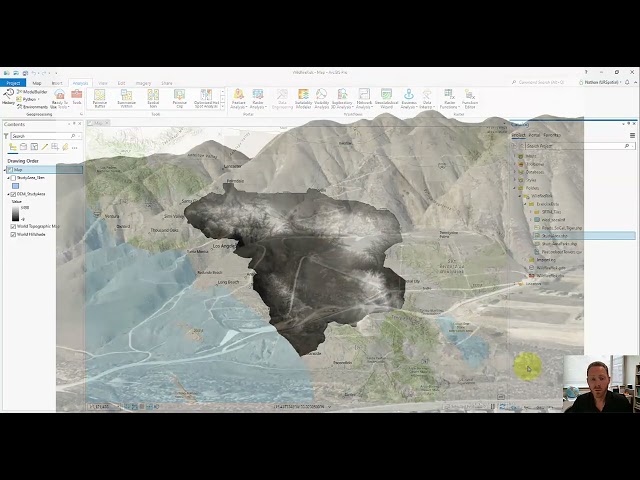Open Network Analysis menu
The image size is (640, 480).
click(x=364, y=99)
